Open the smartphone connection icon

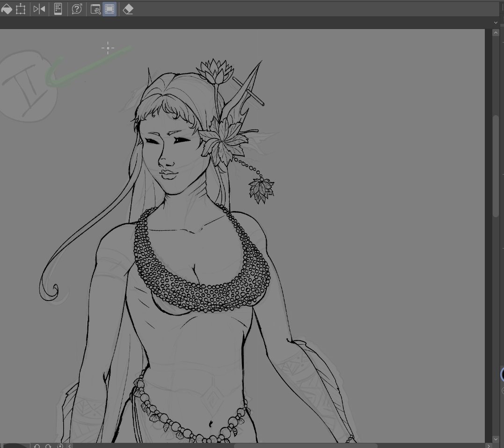coord(58,9)
